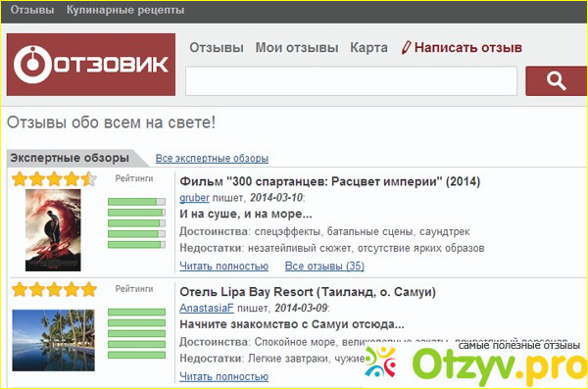Click the Отзовик logo
Screen dimensions: 588x389
point(91,65)
